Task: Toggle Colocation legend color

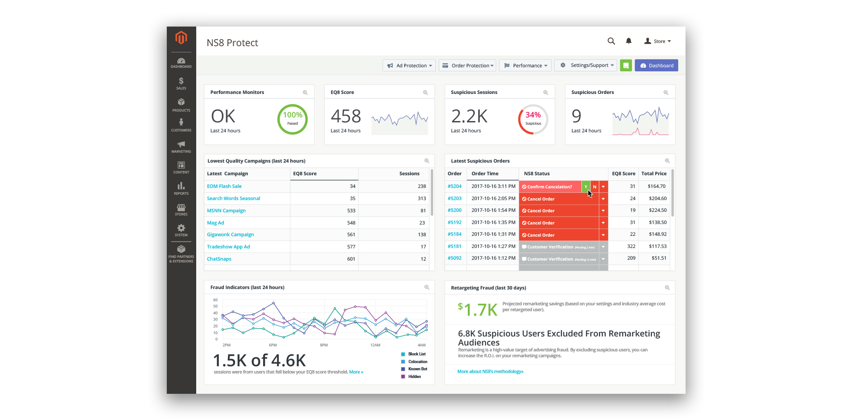Action: click(x=403, y=362)
